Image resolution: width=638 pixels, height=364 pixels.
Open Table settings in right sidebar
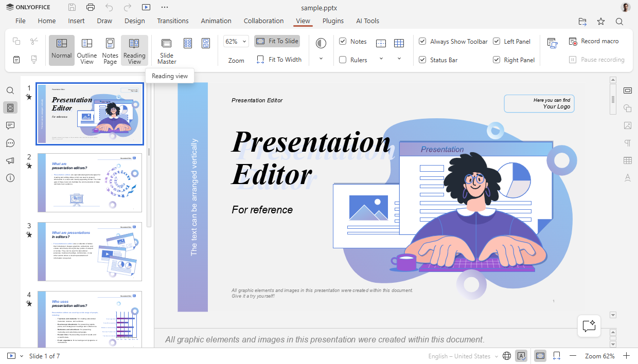(x=628, y=160)
